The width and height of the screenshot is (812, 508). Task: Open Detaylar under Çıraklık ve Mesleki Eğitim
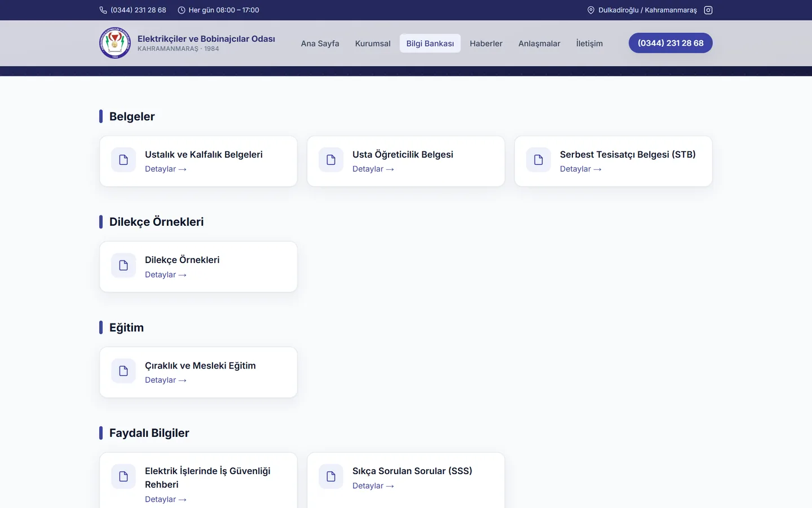(166, 380)
